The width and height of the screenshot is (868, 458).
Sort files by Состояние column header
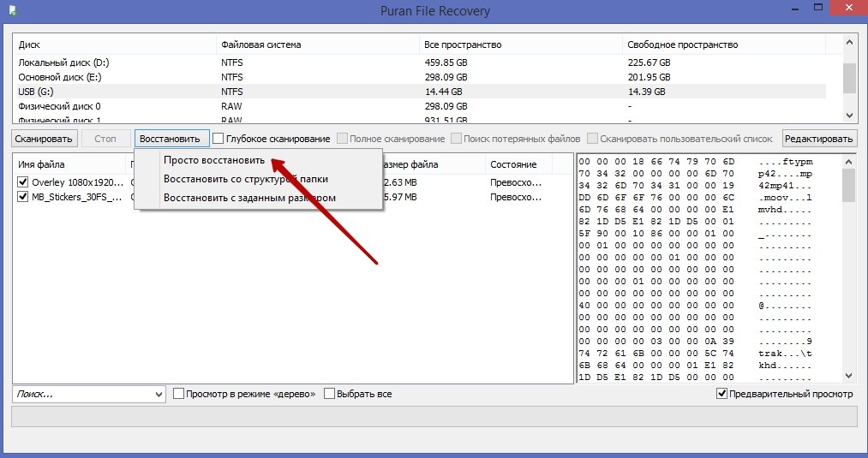click(x=518, y=164)
